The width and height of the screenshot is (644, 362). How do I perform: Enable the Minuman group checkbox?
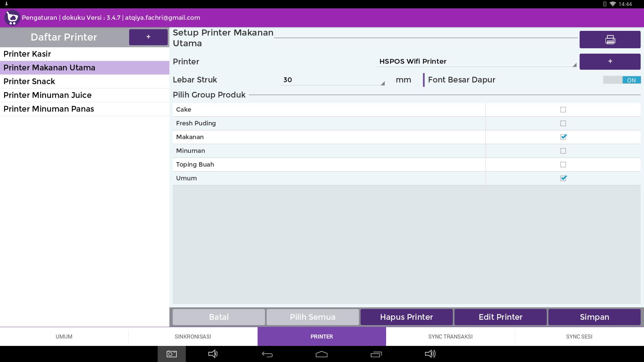click(x=563, y=151)
